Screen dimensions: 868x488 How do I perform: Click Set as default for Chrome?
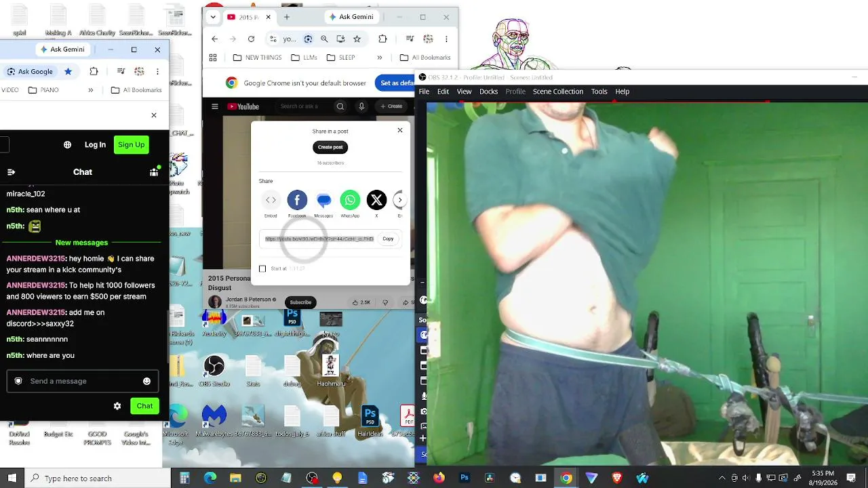tap(395, 83)
